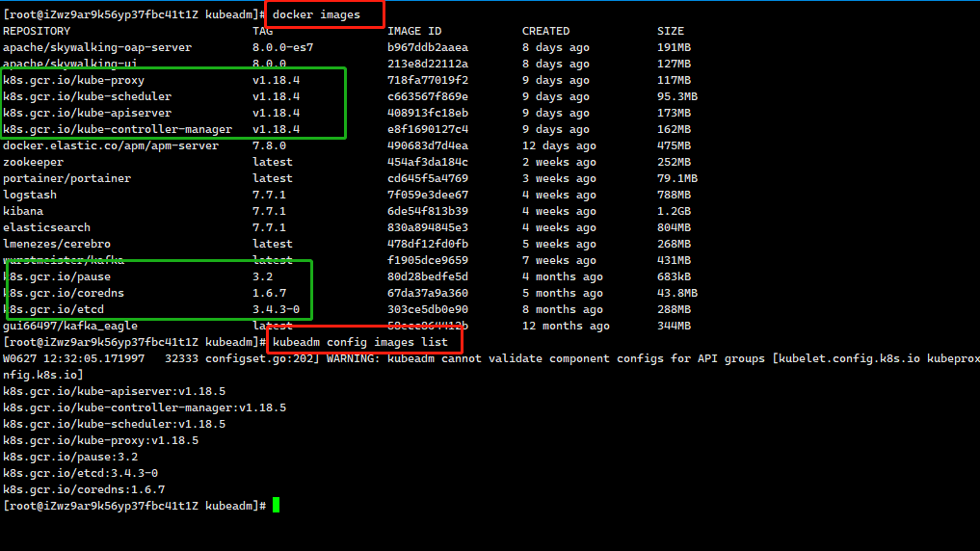Click image ID 6de54f813b39

(x=428, y=211)
